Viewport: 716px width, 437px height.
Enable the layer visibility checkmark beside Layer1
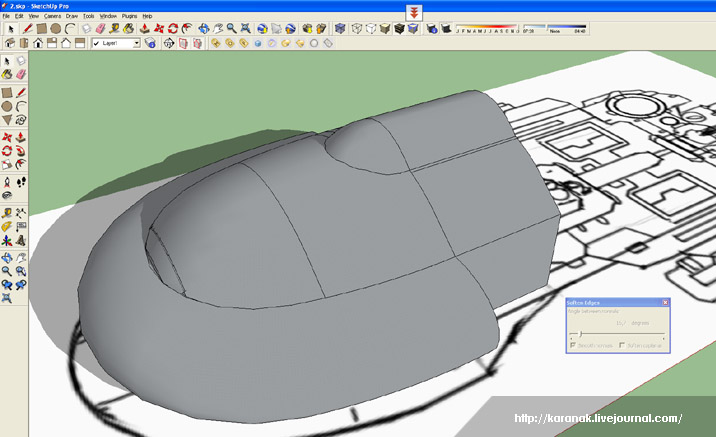96,44
